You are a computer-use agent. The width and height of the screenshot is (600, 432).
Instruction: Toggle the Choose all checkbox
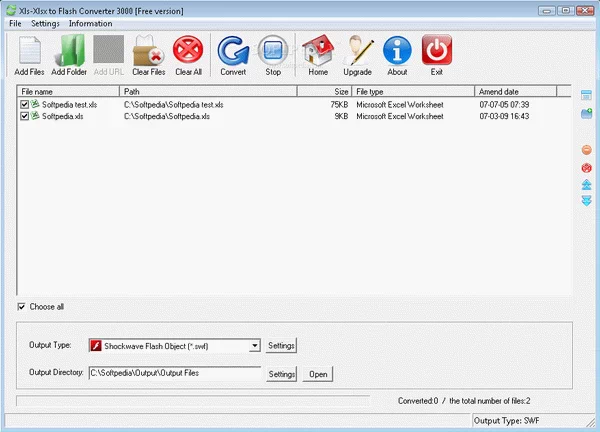21,306
